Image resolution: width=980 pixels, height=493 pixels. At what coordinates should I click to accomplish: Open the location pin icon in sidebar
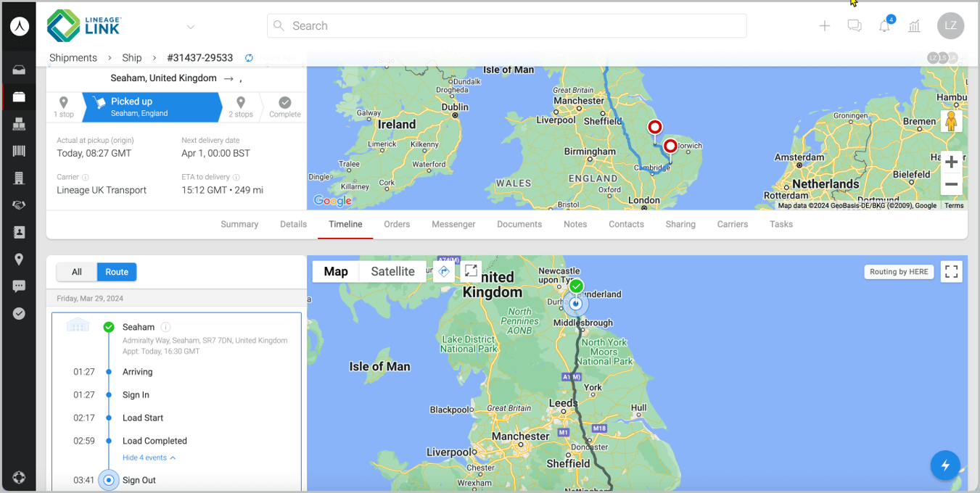[x=19, y=260]
